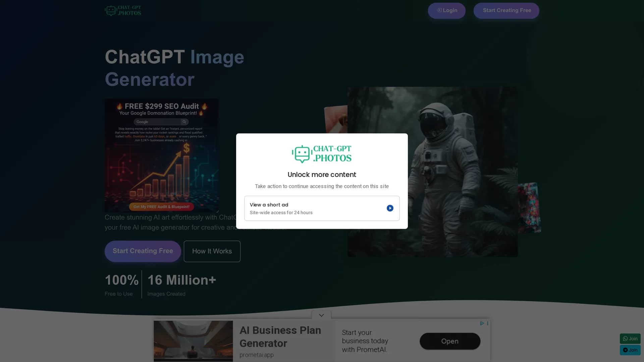Viewport: 644px width, 362px height.
Task: Click the 16 Million+ statistic text
Action: coord(182,280)
